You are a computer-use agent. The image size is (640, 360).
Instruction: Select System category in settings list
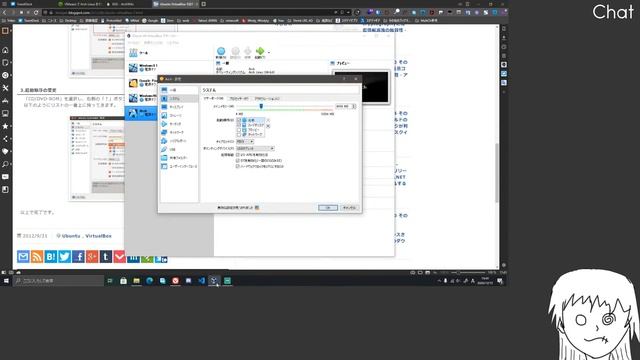tap(179, 98)
